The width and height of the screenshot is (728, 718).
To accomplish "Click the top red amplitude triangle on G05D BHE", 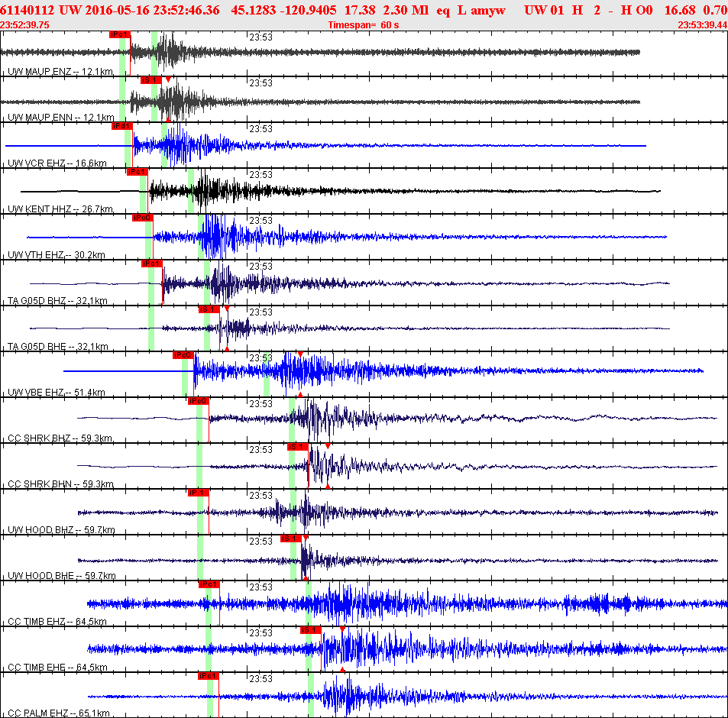I will pyautogui.click(x=227, y=309).
